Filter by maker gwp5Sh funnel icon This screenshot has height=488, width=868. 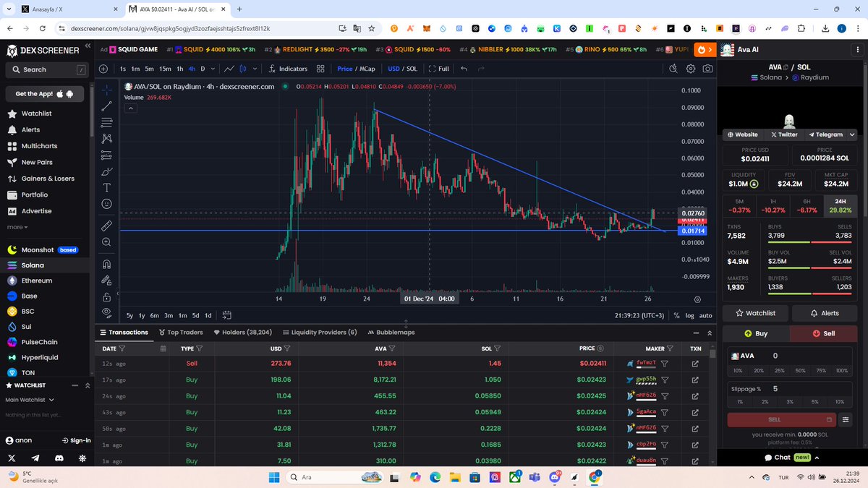[x=664, y=379]
